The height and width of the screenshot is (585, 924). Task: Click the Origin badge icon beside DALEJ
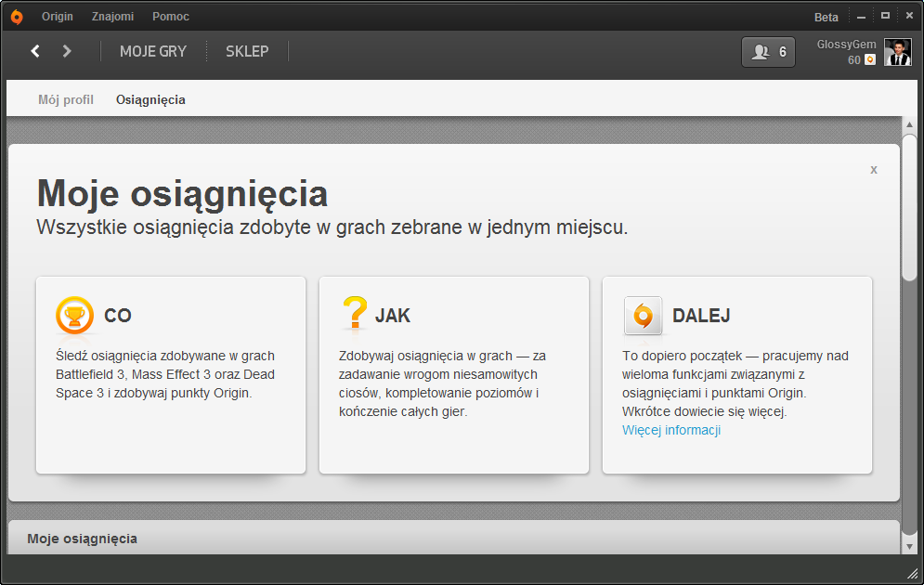(643, 316)
